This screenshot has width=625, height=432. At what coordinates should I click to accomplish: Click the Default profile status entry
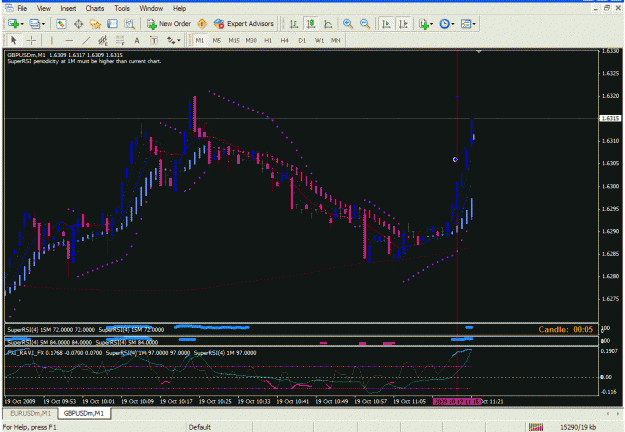(199, 427)
